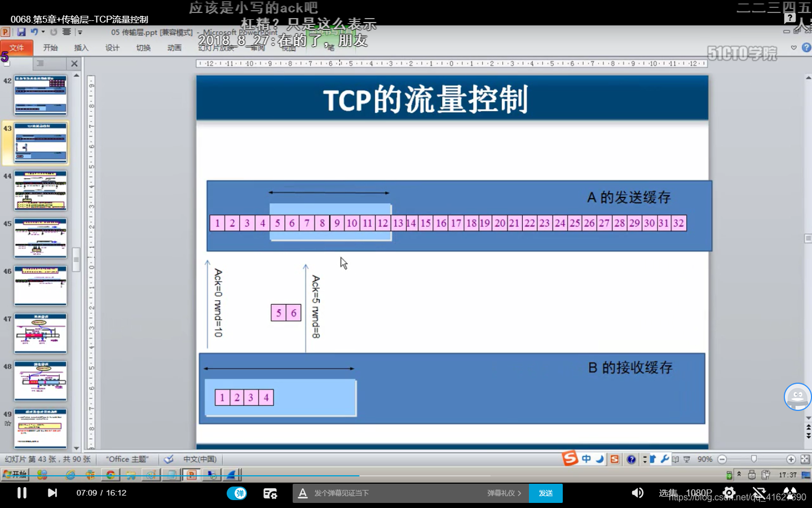
Task: Click the "Office 主题" status bar entry
Action: 127,459
